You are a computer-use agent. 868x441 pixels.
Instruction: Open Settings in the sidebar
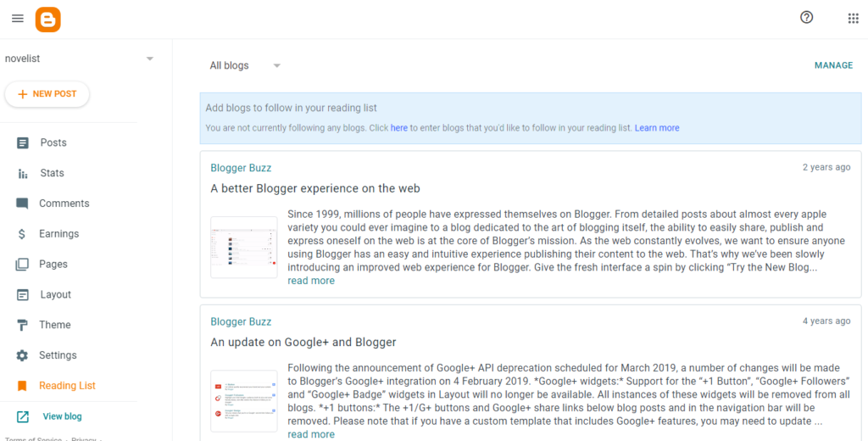click(x=58, y=355)
